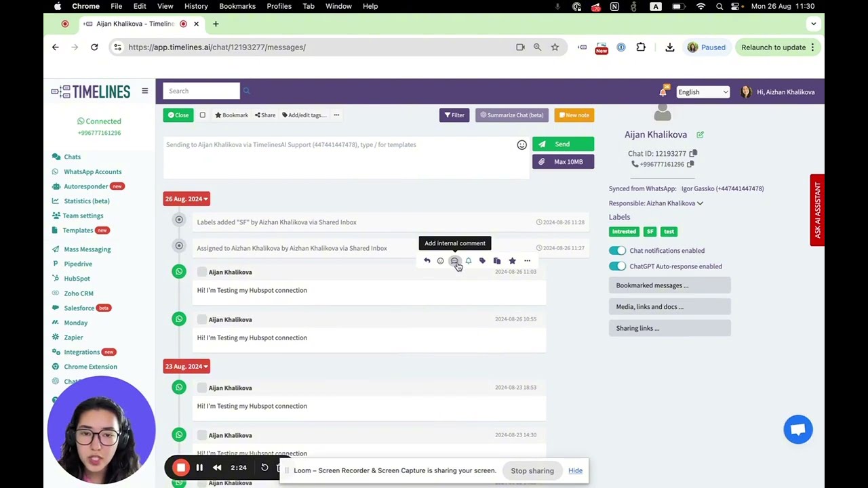Viewport: 868px width, 488px height.
Task: Click the bell reminder icon in message toolbar
Action: [x=468, y=261]
